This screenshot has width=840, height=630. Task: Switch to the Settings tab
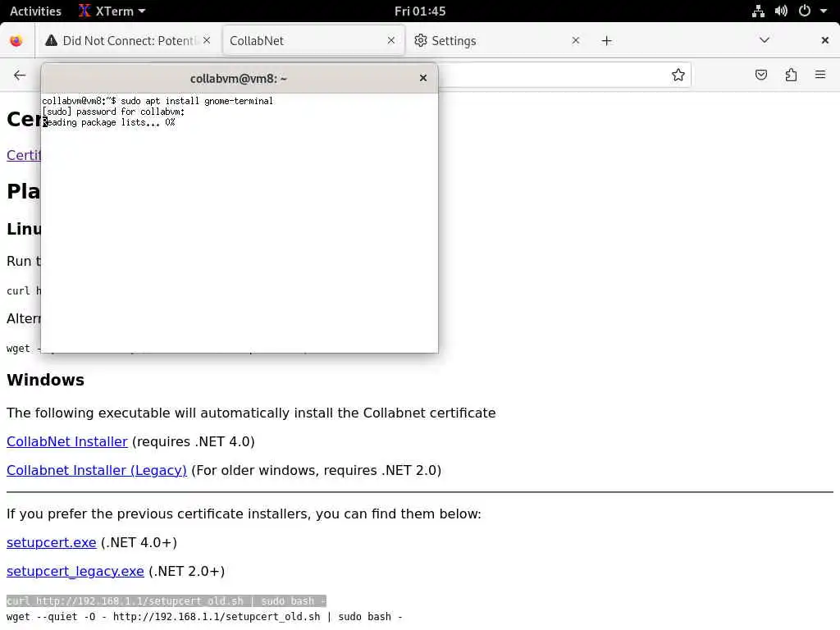pyautogui.click(x=497, y=41)
